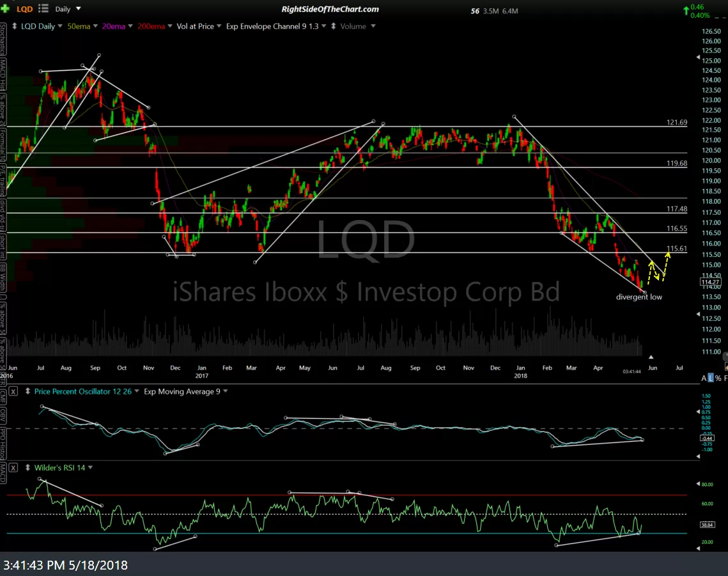Click the -0.44 PPO value label
The width and height of the screenshot is (728, 576).
click(x=707, y=438)
